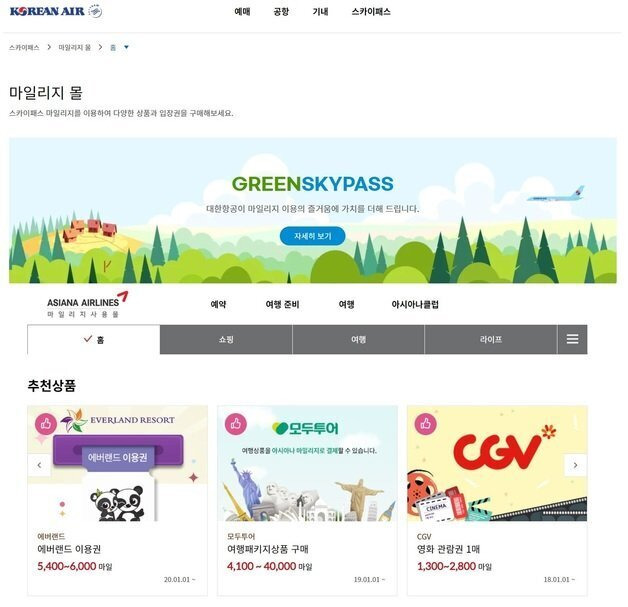Go to next recommended product arrow

(576, 465)
